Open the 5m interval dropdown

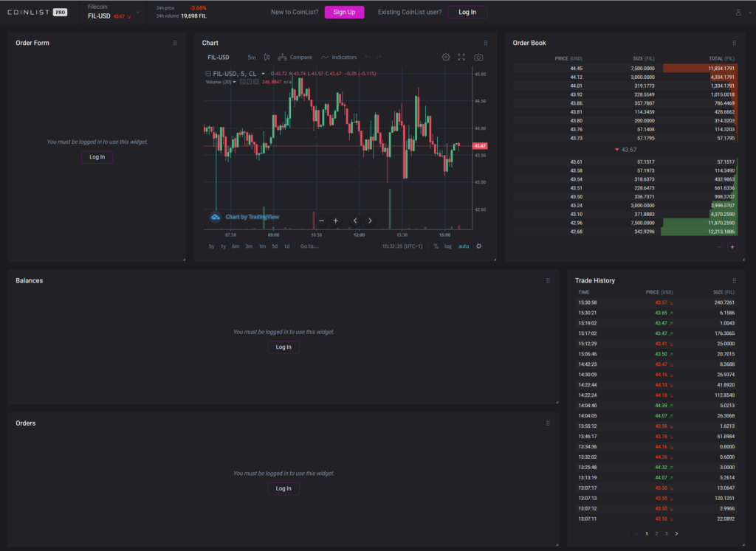click(x=252, y=58)
